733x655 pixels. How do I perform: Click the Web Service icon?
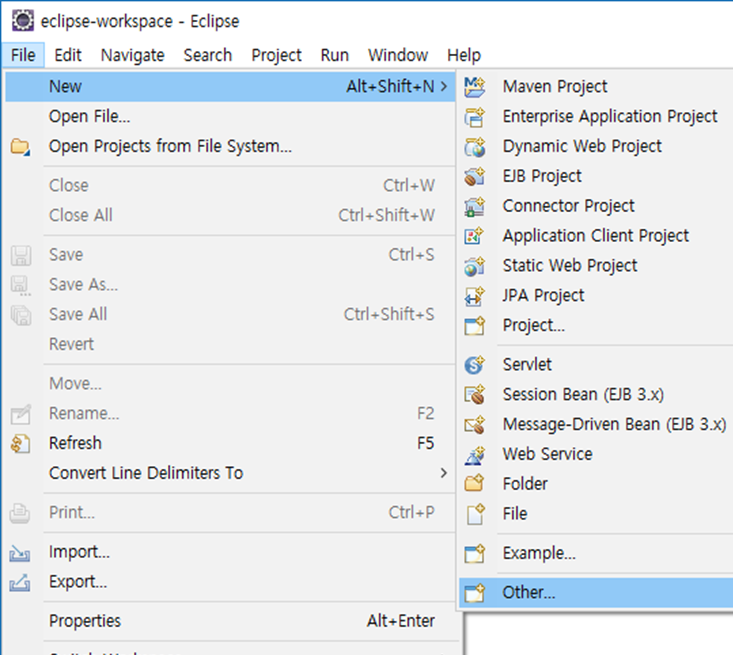tap(474, 454)
